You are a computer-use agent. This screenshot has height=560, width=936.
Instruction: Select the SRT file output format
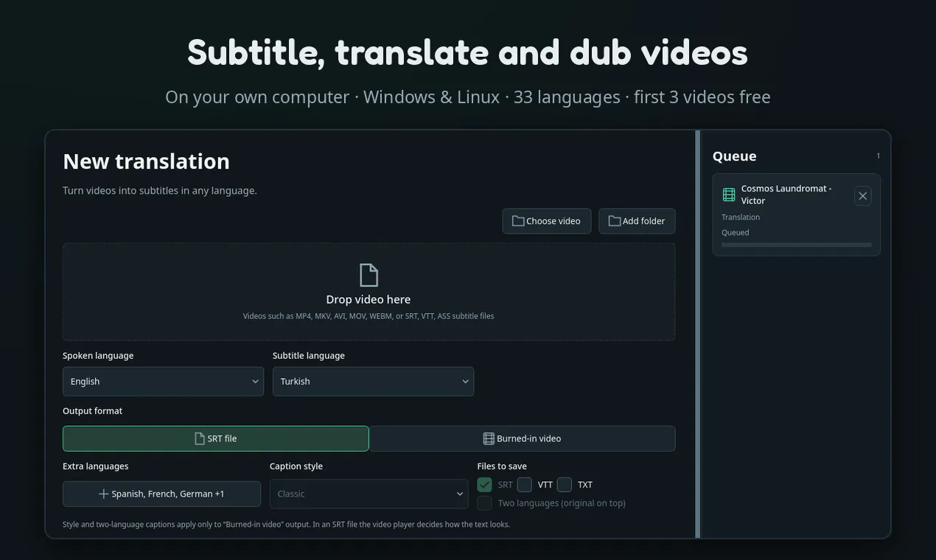[x=216, y=438]
